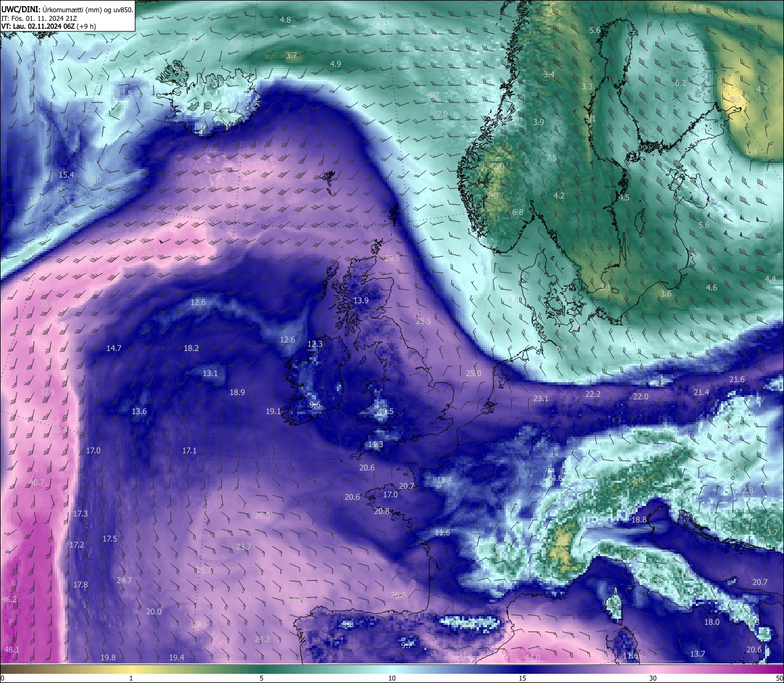Click the 18.0 value label

click(712, 622)
